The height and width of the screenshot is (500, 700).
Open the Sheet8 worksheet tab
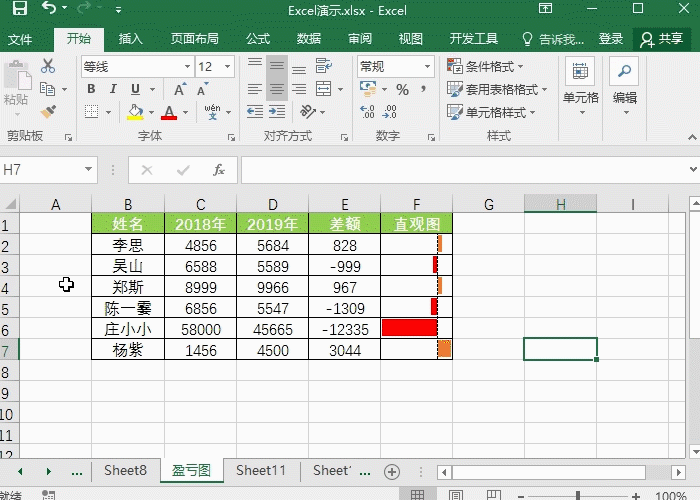[x=125, y=471]
